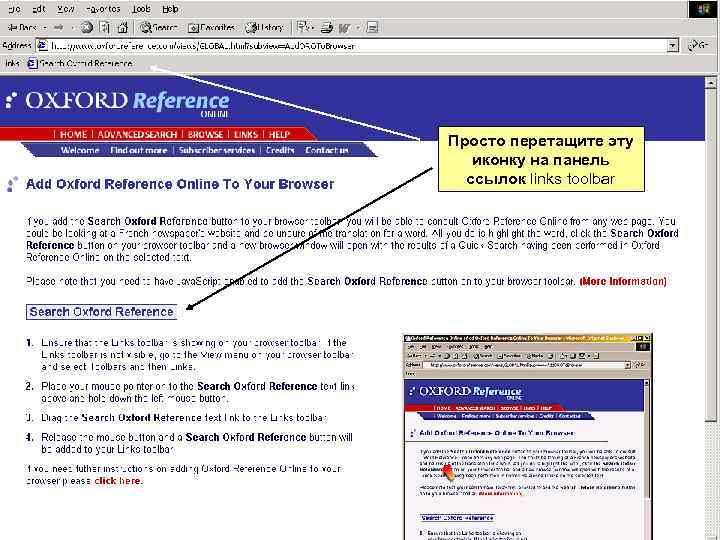Open the Edit button dropdown arrow
720x540 pixels.
pos(358,28)
